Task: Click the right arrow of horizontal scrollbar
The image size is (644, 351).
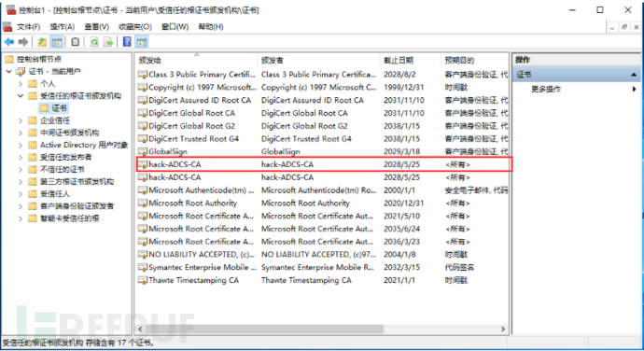Action: [503, 329]
